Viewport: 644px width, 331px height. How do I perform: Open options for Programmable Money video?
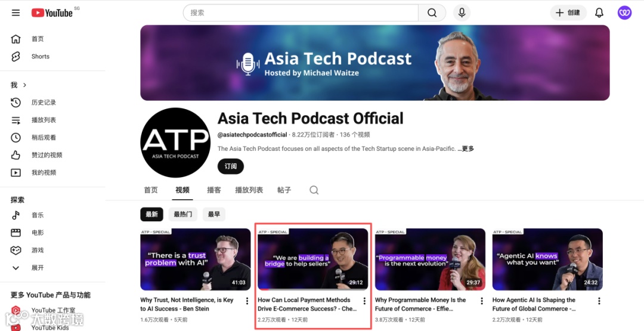pyautogui.click(x=482, y=301)
